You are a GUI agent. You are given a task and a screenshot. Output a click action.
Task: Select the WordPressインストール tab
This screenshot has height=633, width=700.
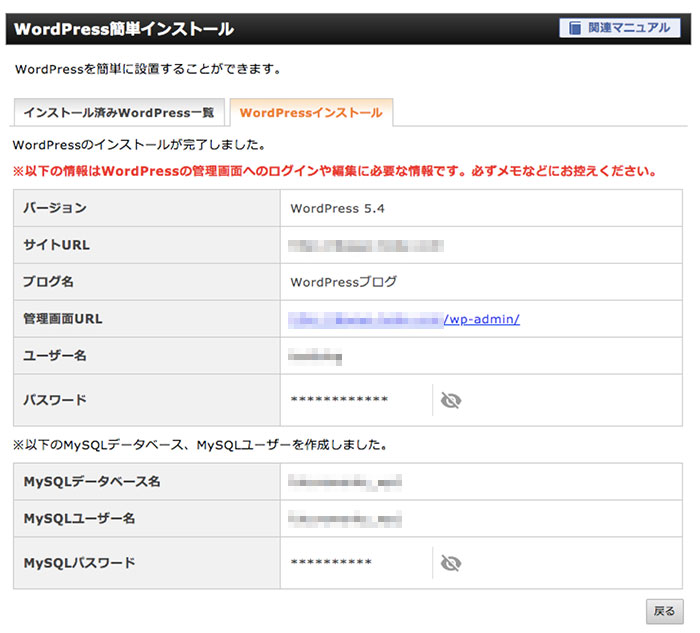311,113
